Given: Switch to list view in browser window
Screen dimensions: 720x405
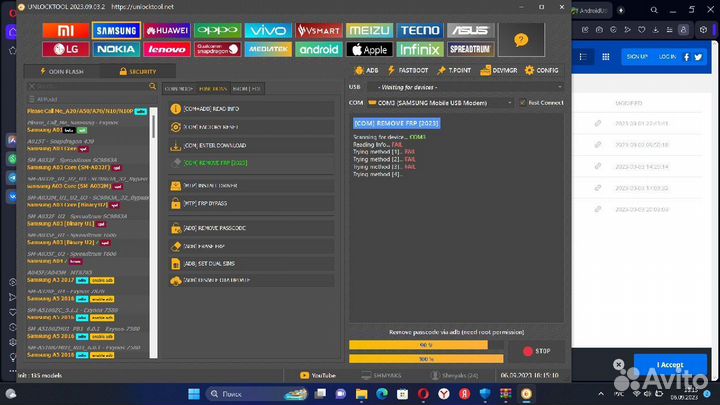Looking at the screenshot, I should click(583, 56).
